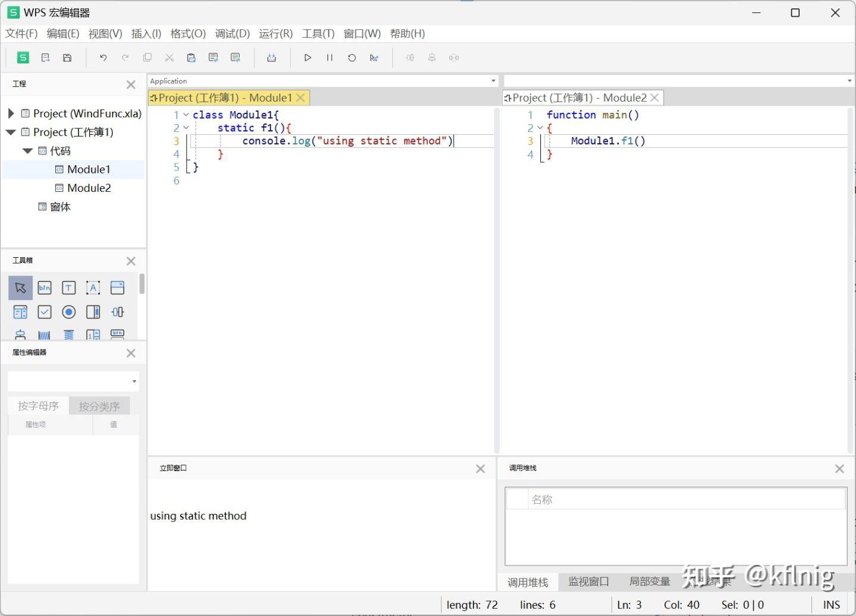Select the checkbox control in toolbox
This screenshot has height=616, width=856.
point(45,312)
